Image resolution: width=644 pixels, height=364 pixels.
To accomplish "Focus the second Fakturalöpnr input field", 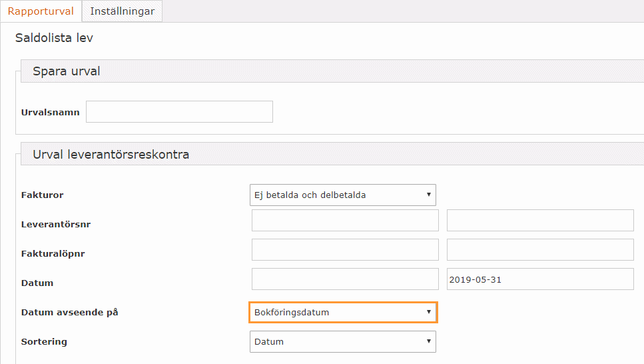I will click(540, 249).
